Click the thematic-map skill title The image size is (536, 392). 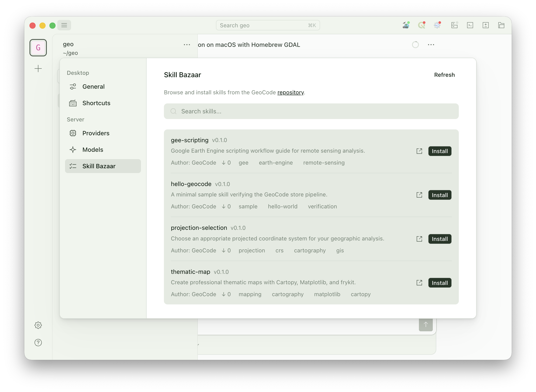(191, 272)
